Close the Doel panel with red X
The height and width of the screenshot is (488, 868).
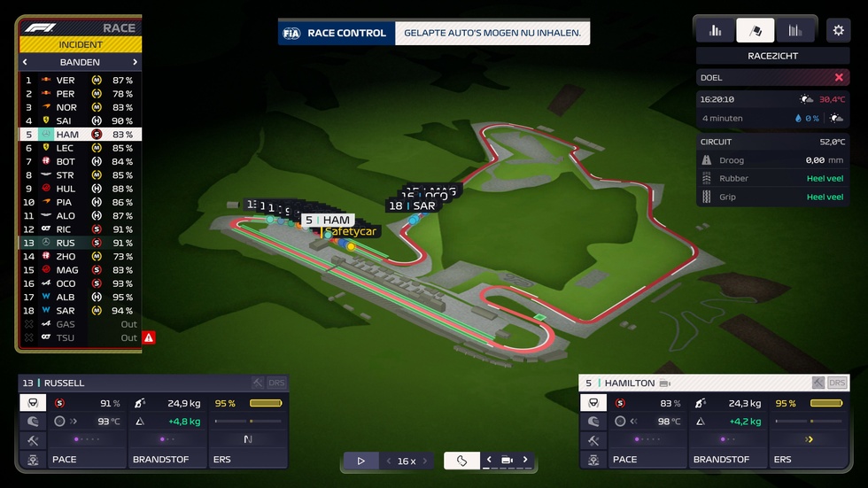[839, 77]
